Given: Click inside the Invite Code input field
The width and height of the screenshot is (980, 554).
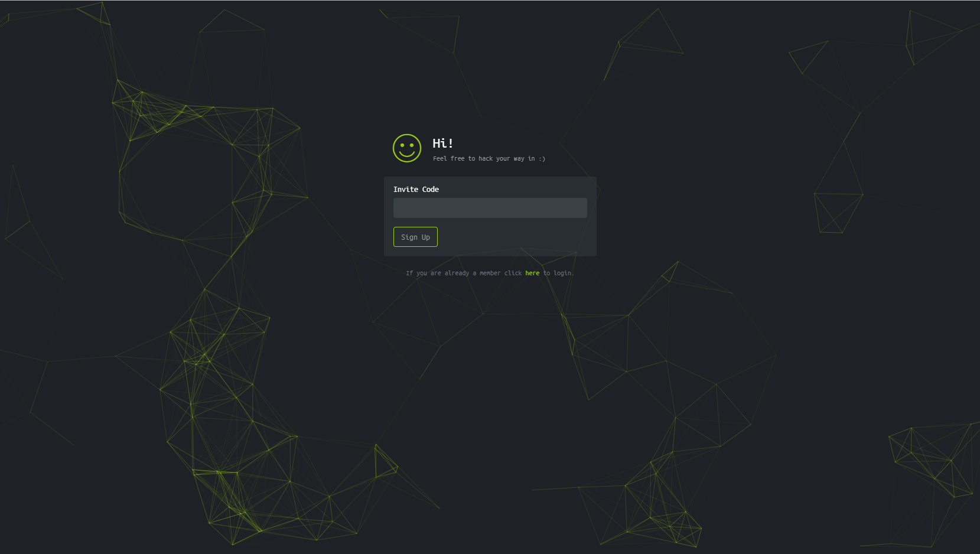Looking at the screenshot, I should (x=490, y=208).
